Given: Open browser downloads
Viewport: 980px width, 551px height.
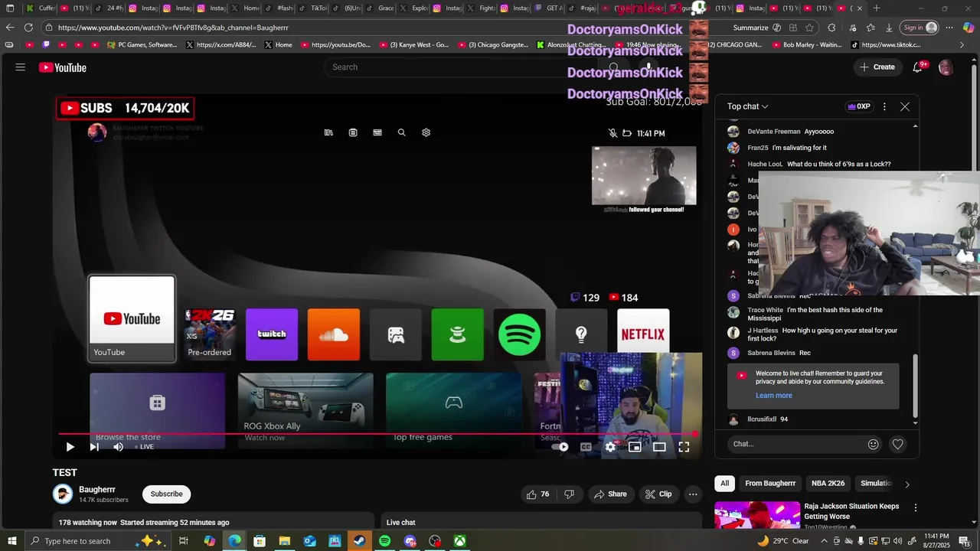Looking at the screenshot, I should coord(889,28).
